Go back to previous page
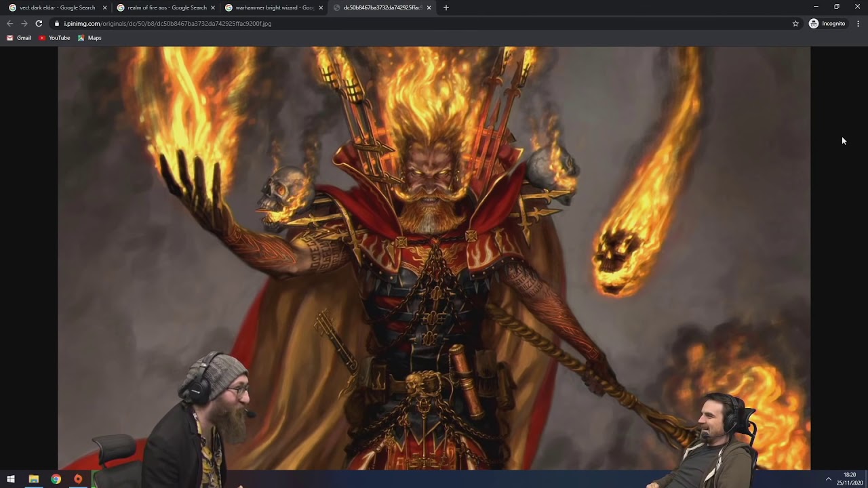Viewport: 868px width, 488px height. [x=9, y=23]
